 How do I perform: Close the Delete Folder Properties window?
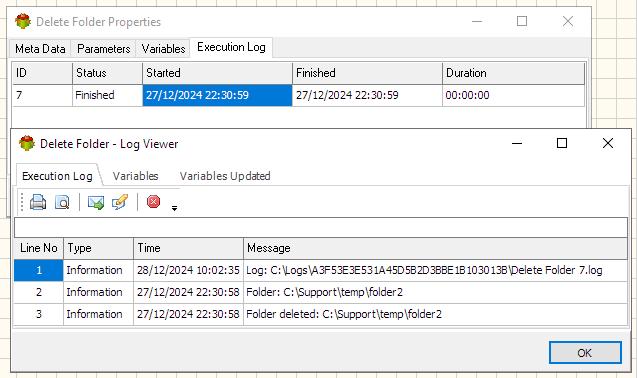(568, 21)
